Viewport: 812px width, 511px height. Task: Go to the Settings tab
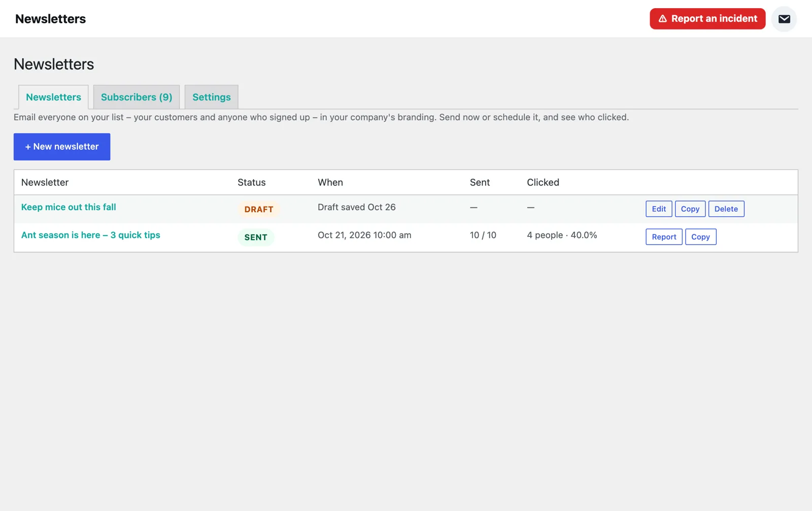point(212,97)
